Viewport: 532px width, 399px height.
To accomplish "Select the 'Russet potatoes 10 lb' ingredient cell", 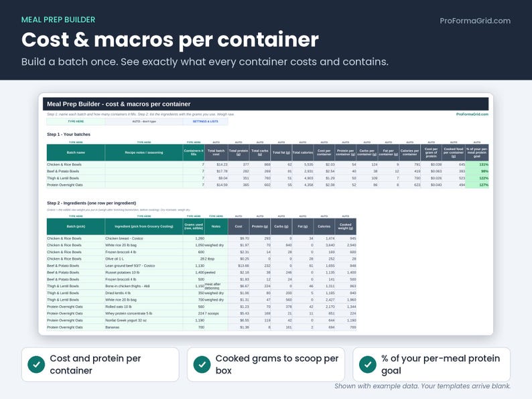I will point(144,272).
